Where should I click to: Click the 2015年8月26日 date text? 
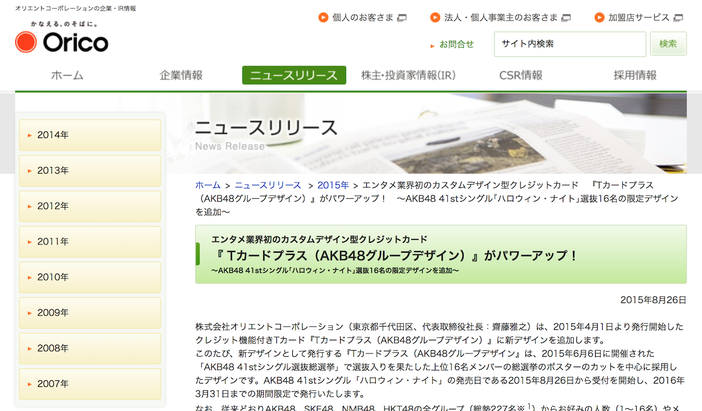(x=653, y=300)
